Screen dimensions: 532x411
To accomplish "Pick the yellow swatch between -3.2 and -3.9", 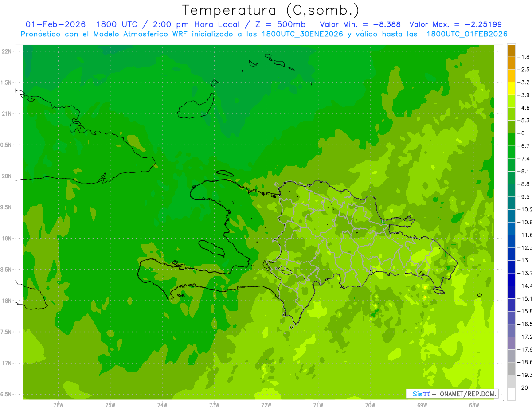I will click(x=511, y=89).
